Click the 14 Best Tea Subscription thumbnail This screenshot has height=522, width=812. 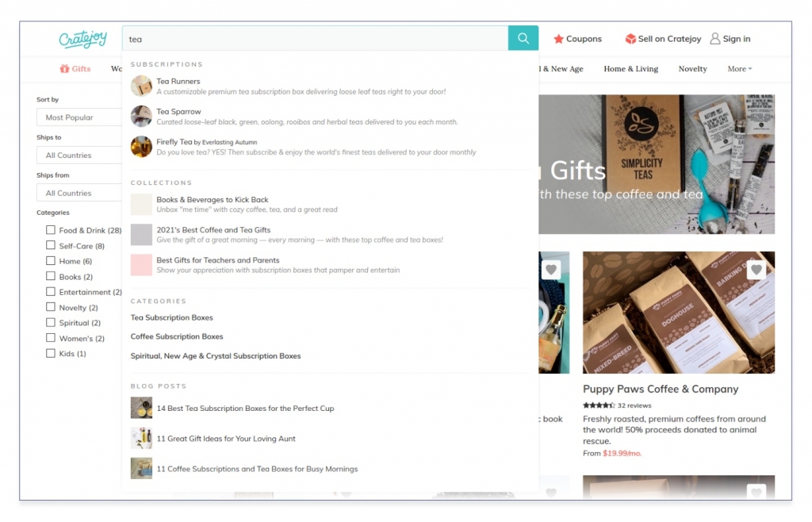point(141,408)
